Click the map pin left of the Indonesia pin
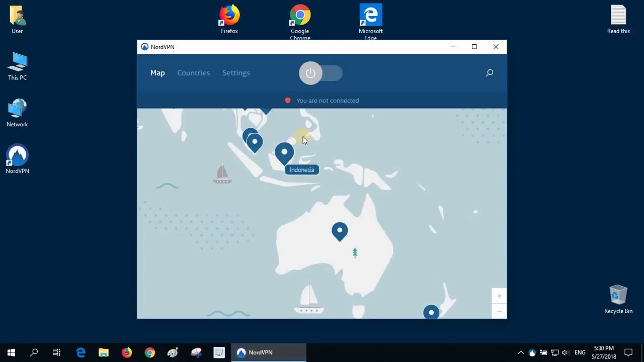The image size is (644, 362). (x=255, y=143)
